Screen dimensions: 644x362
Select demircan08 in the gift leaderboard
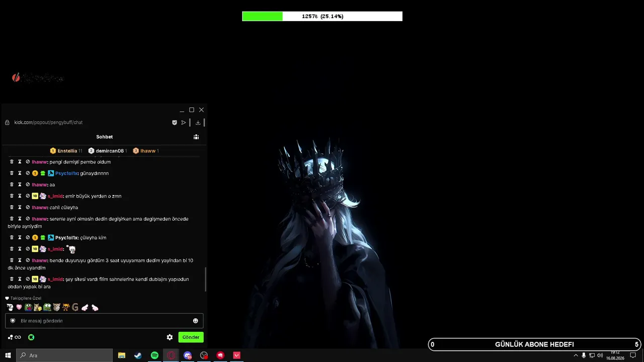[107, 151]
